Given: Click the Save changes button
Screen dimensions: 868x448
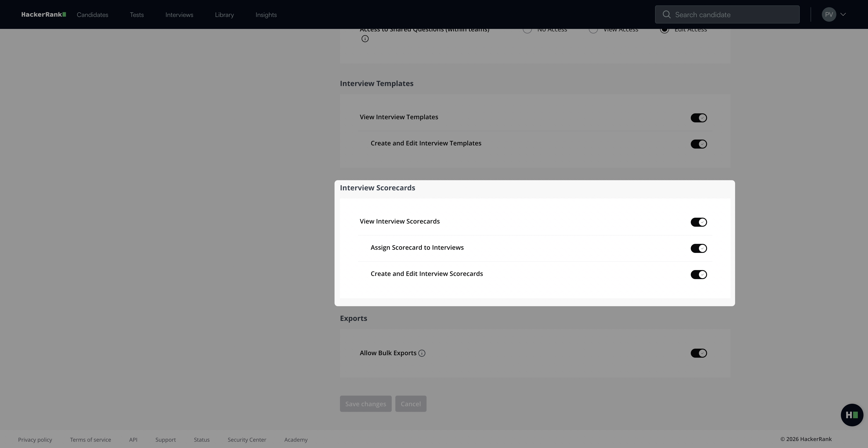Looking at the screenshot, I should click(x=366, y=404).
